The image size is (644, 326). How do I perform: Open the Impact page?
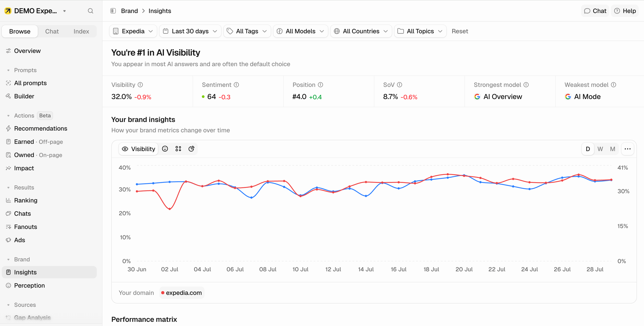pos(49,168)
